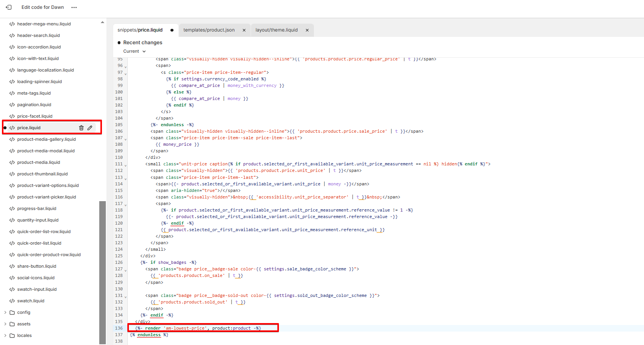
Task: Open product-variant-picker.liquid file
Action: 47,197
